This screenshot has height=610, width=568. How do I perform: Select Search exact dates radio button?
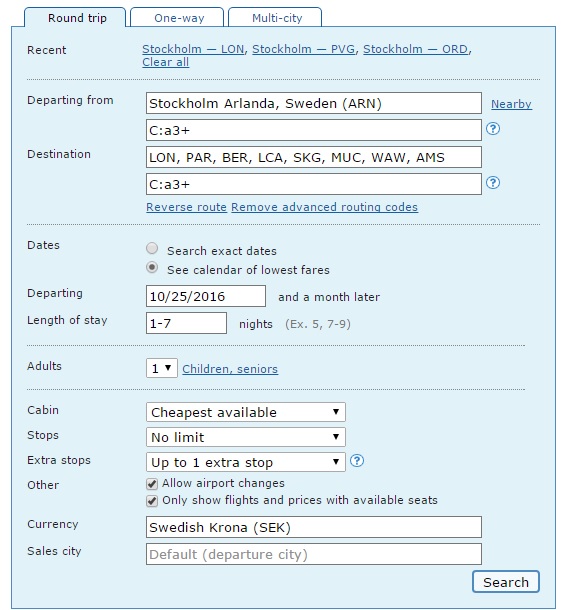point(152,248)
